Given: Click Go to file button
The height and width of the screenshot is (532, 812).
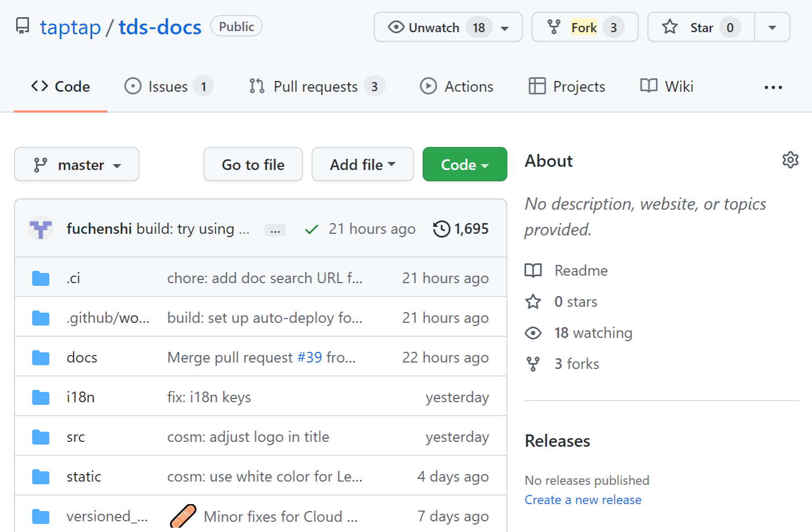Looking at the screenshot, I should [x=253, y=165].
